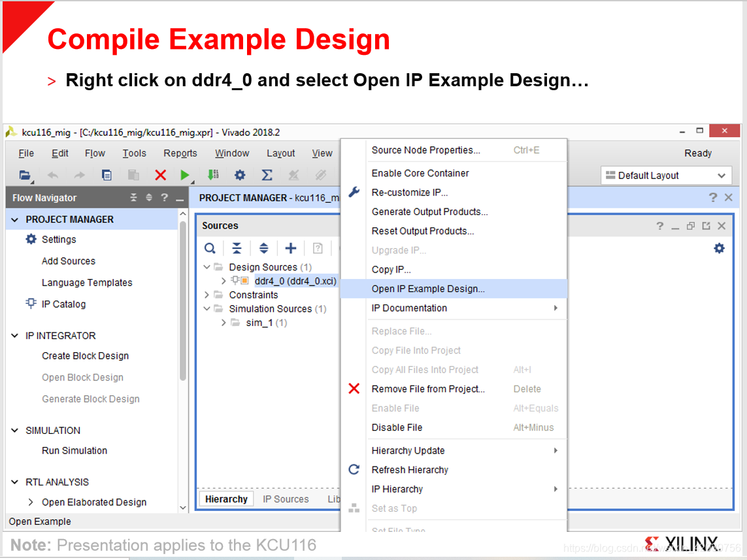This screenshot has width=747, height=560.
Task: Switch to the IP Sources tab
Action: [x=286, y=499]
